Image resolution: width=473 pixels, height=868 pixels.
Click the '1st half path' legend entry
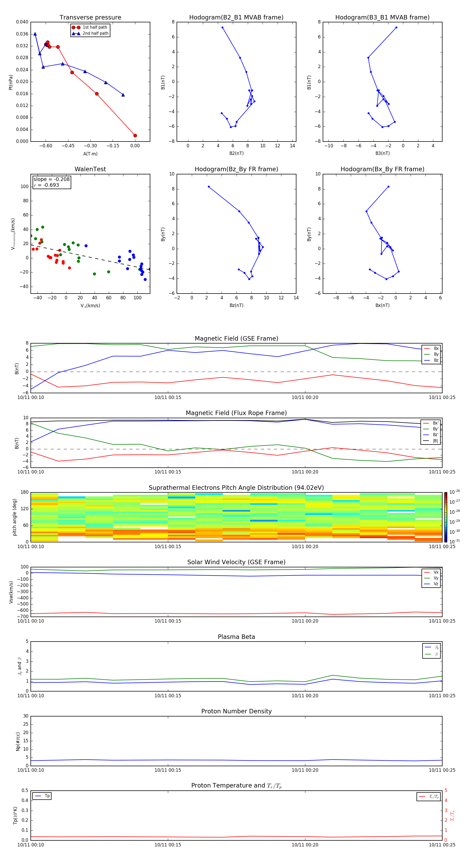[x=90, y=27]
